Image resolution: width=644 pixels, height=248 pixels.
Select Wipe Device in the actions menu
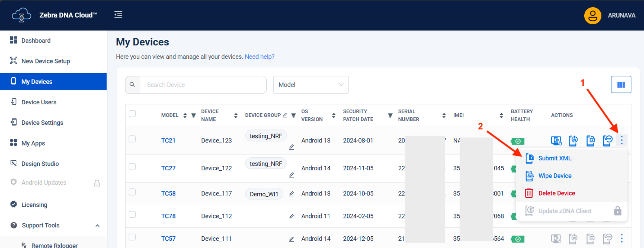(555, 176)
